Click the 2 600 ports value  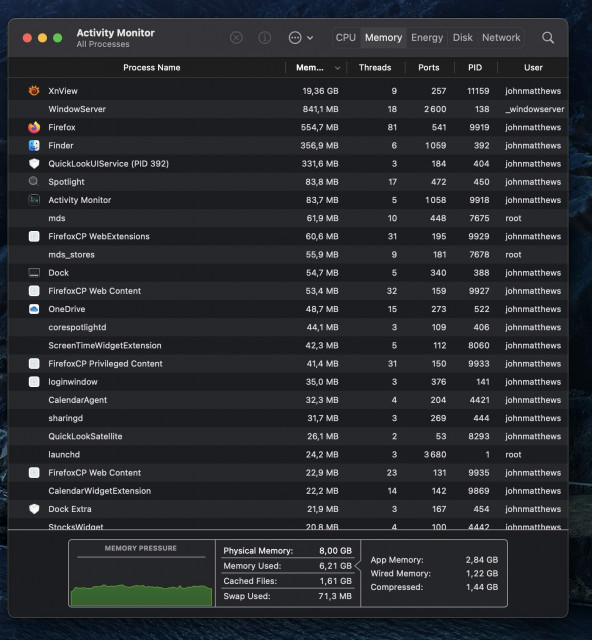(x=435, y=109)
